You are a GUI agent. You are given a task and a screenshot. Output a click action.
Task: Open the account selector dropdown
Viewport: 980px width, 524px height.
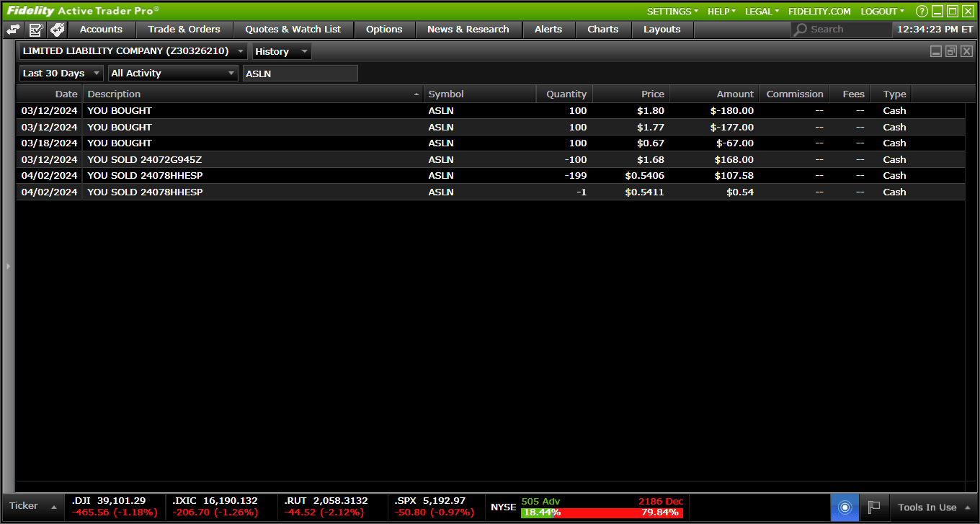pyautogui.click(x=133, y=51)
